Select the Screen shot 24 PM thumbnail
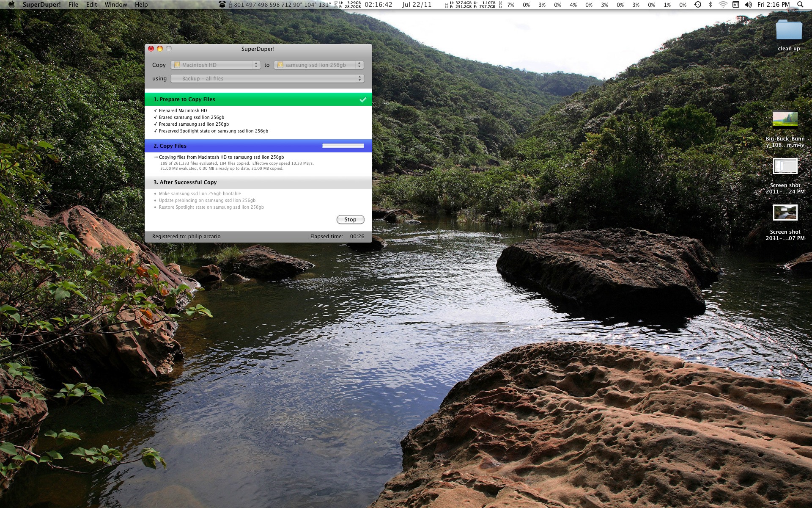Image resolution: width=812 pixels, height=508 pixels. [785, 166]
